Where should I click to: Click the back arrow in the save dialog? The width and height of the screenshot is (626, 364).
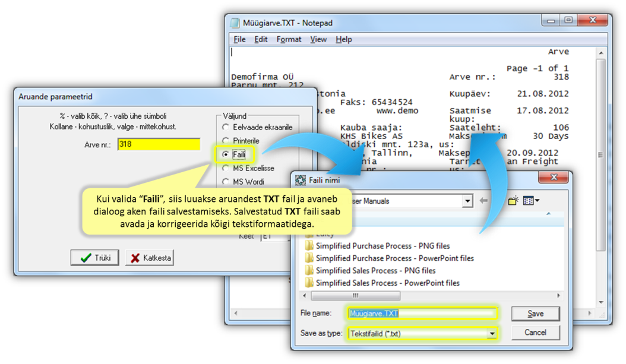(483, 201)
